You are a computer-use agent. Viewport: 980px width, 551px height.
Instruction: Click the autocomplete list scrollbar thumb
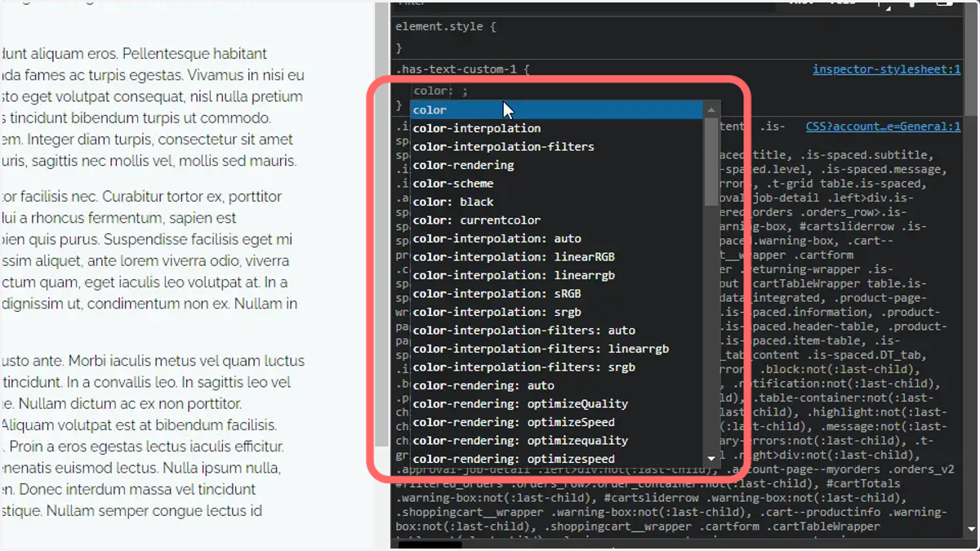coord(711,161)
